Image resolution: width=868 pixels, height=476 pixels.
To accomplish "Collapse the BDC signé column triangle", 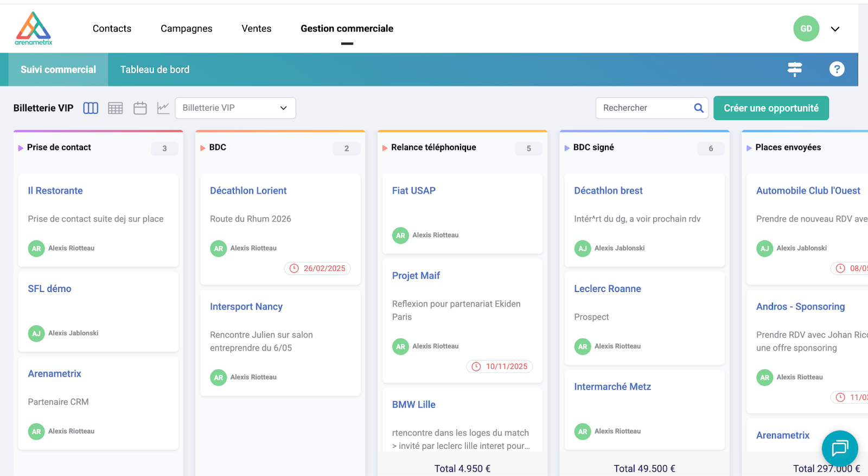I will tap(567, 148).
